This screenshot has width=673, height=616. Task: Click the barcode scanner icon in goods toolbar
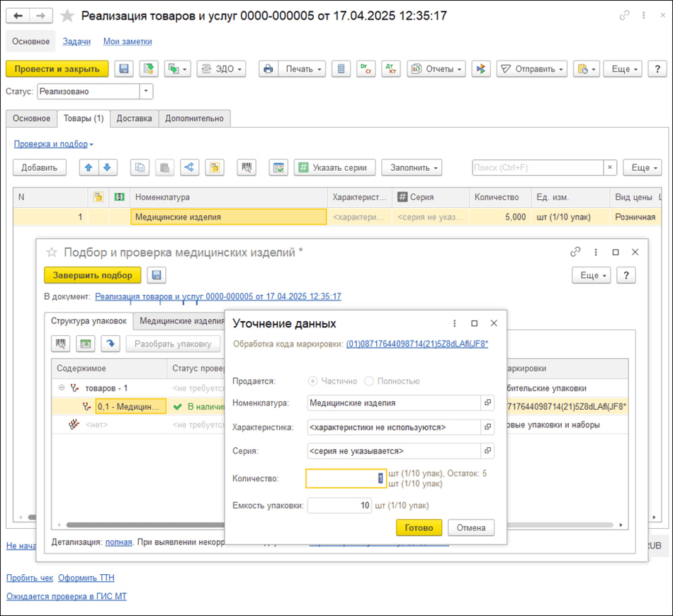[246, 168]
